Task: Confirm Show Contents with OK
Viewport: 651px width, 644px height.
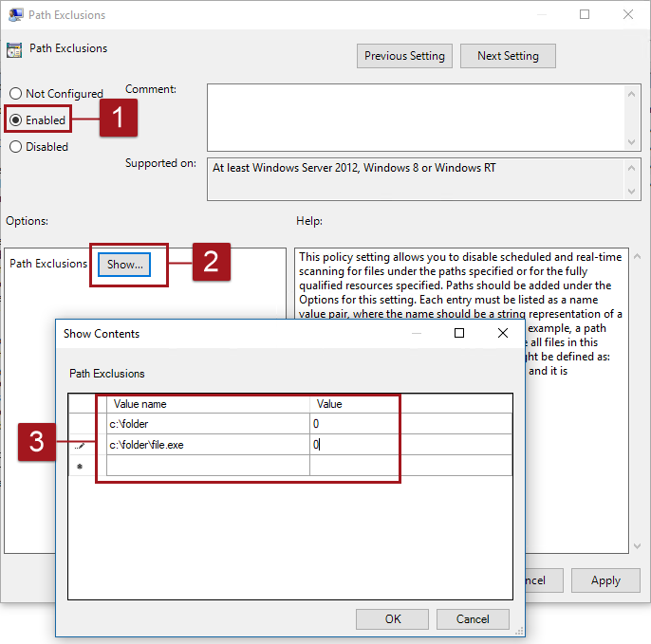Action: (x=392, y=619)
